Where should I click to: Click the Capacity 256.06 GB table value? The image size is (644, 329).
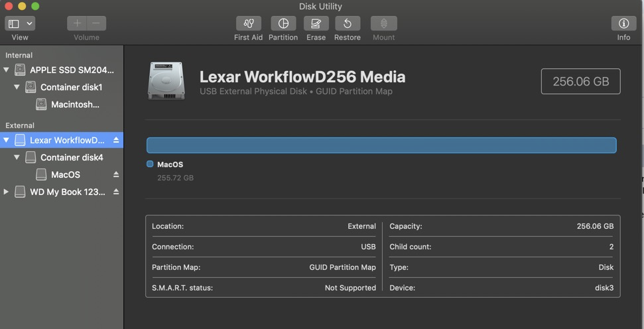595,226
